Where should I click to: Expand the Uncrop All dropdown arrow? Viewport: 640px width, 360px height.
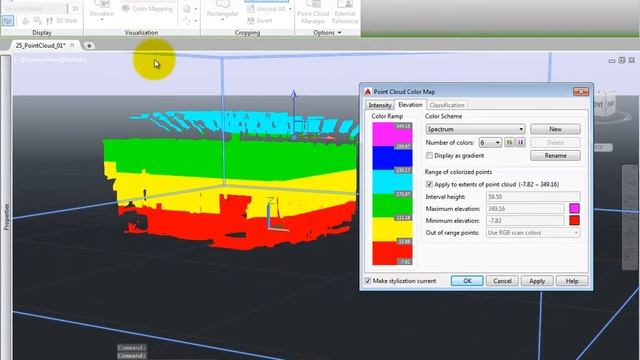click(290, 9)
